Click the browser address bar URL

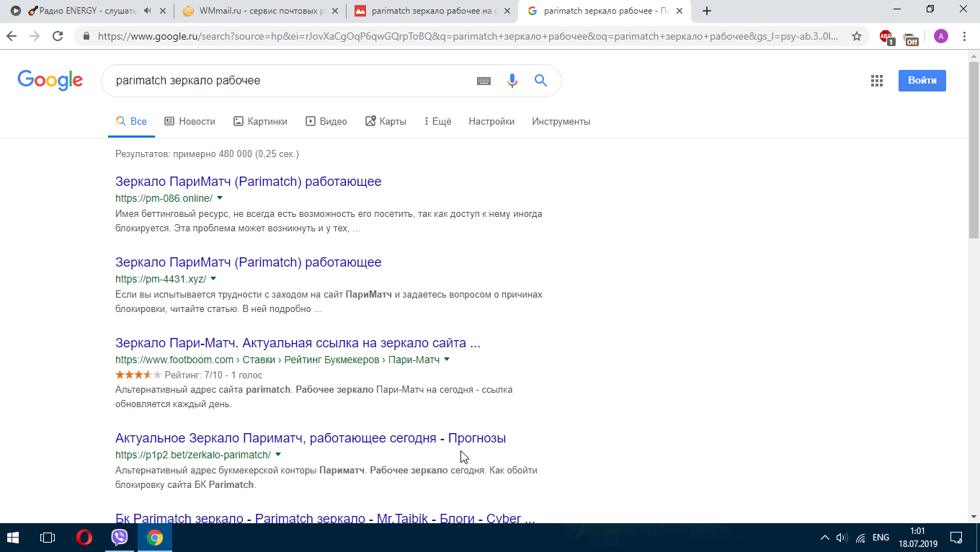[468, 36]
